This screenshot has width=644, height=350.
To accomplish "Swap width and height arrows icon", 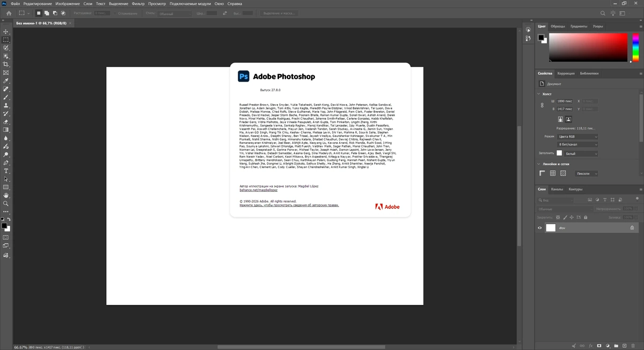I will pyautogui.click(x=225, y=12).
